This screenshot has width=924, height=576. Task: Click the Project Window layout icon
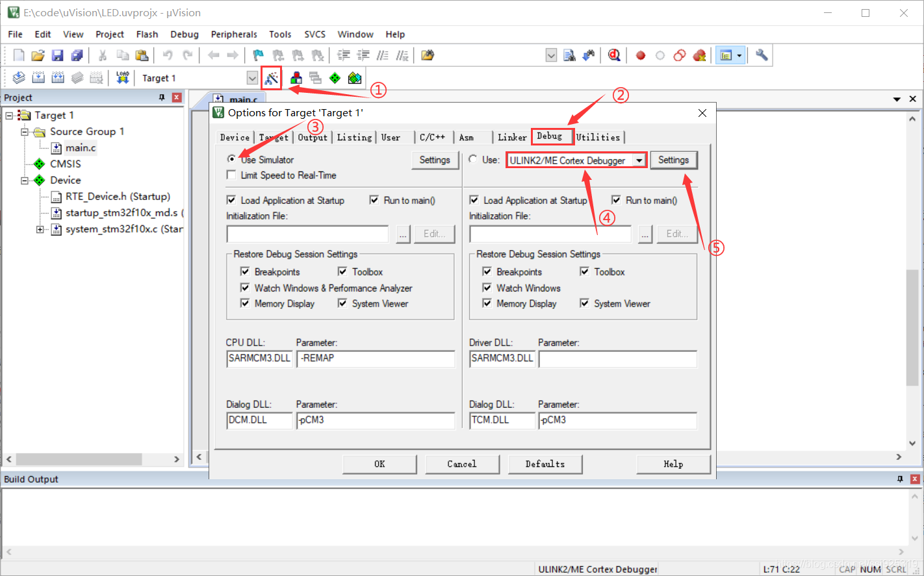click(x=726, y=55)
